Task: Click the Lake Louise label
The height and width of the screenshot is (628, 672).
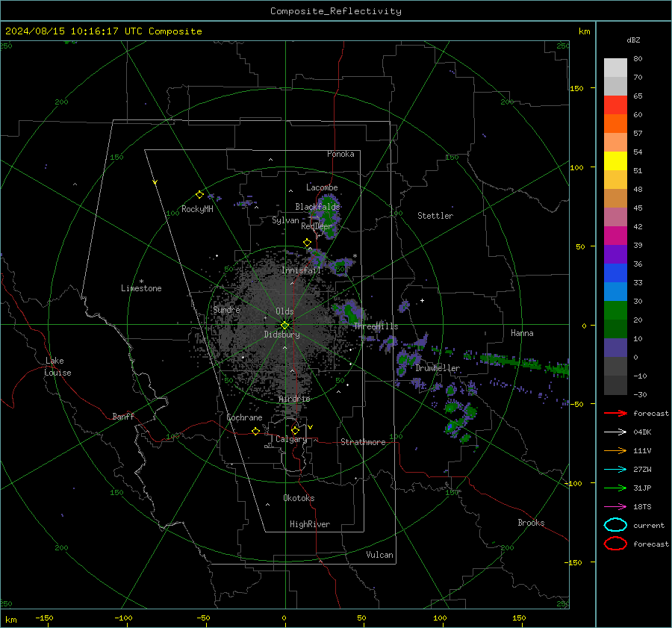Action: pyautogui.click(x=58, y=367)
